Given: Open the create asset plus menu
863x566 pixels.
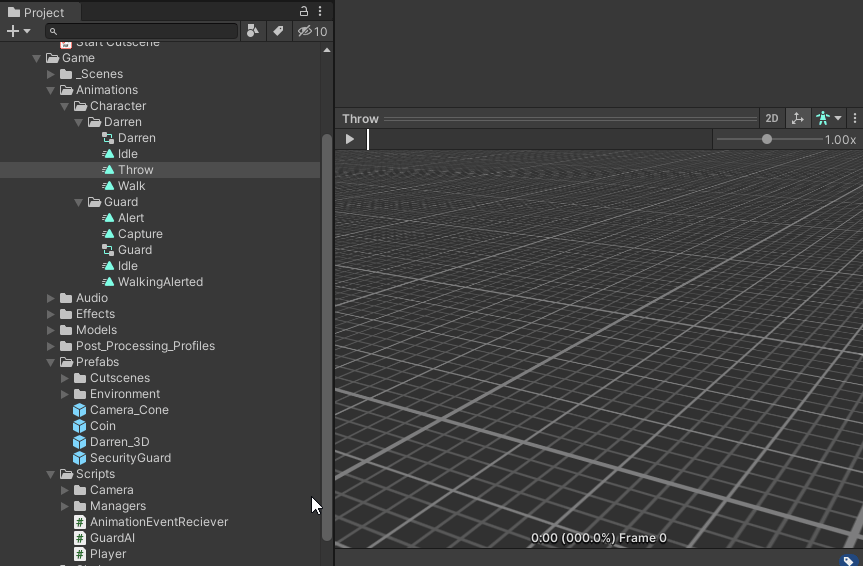Looking at the screenshot, I should coord(18,31).
